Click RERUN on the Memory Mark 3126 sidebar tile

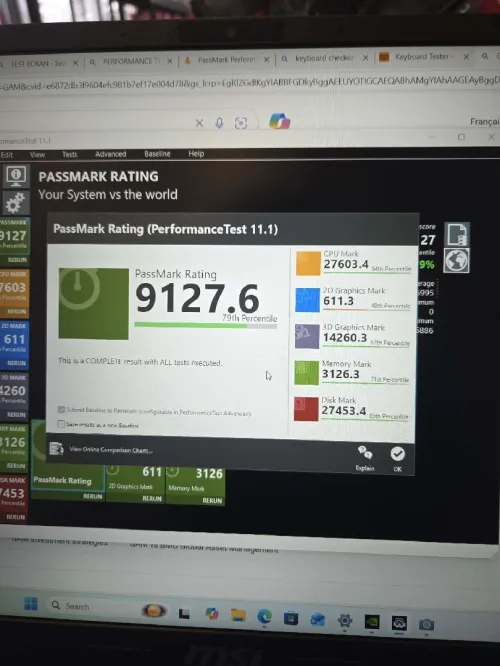pos(16,466)
